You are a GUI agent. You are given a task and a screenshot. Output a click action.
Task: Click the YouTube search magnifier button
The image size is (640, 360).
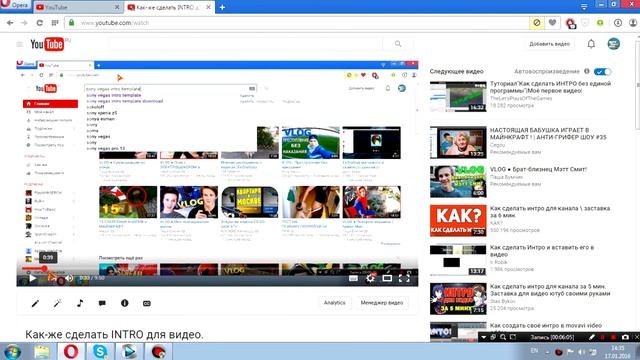398,44
